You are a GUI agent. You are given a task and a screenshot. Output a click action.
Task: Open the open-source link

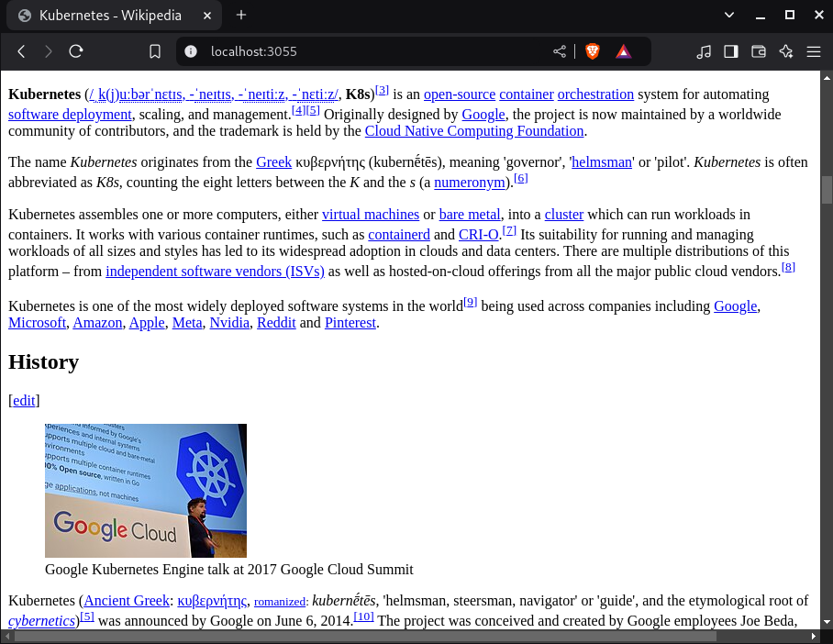click(x=460, y=94)
